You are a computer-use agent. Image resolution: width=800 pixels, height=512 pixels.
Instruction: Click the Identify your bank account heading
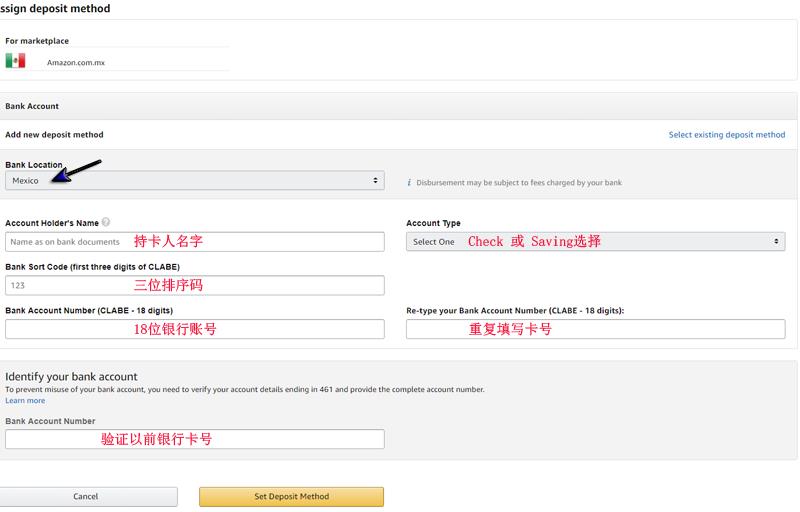tap(71, 376)
